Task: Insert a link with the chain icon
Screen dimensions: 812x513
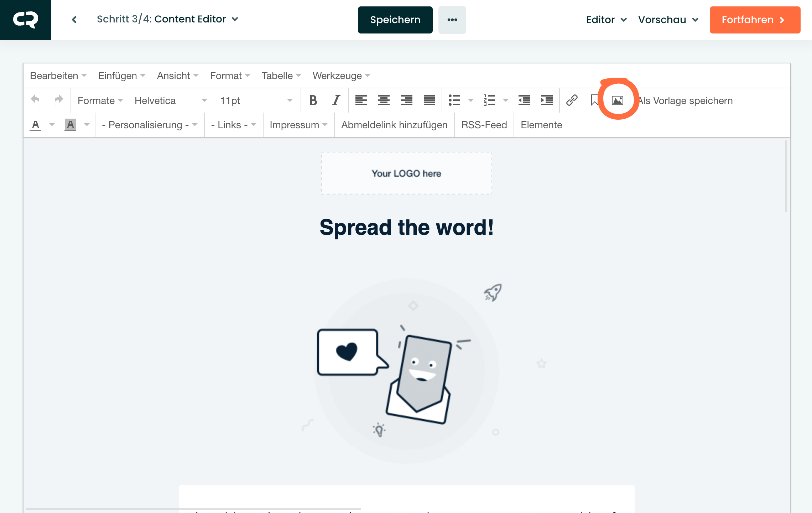Action: pyautogui.click(x=572, y=100)
